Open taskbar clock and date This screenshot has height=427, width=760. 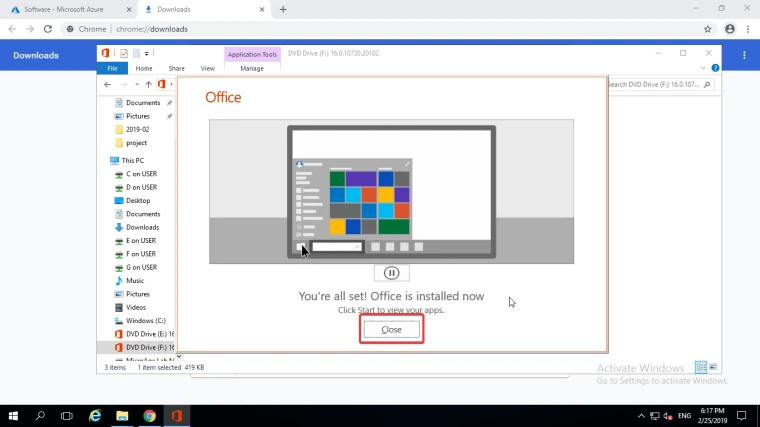pyautogui.click(x=712, y=416)
